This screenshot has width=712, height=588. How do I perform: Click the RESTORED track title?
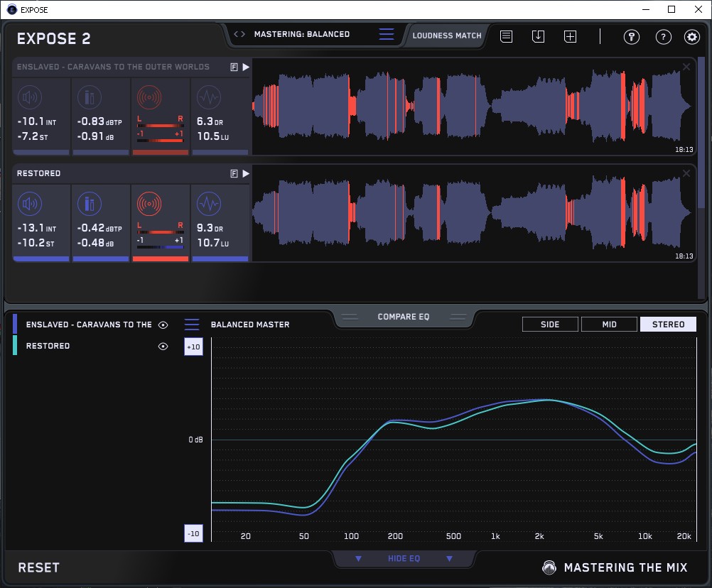[38, 173]
